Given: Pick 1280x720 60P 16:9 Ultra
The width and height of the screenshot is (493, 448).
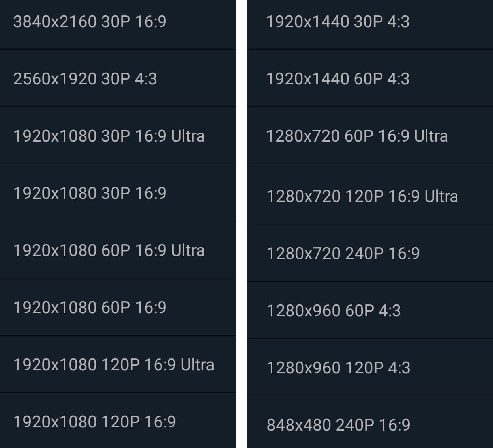Looking at the screenshot, I should [x=357, y=136].
